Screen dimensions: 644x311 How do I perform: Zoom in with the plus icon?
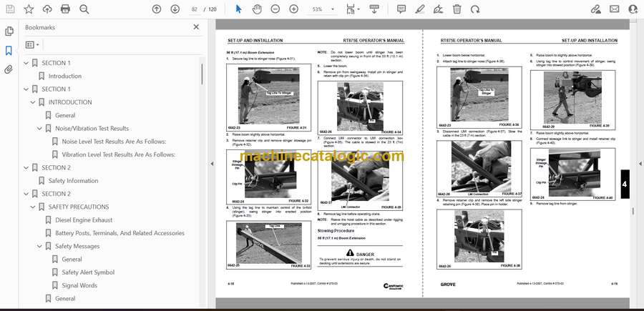coord(293,9)
